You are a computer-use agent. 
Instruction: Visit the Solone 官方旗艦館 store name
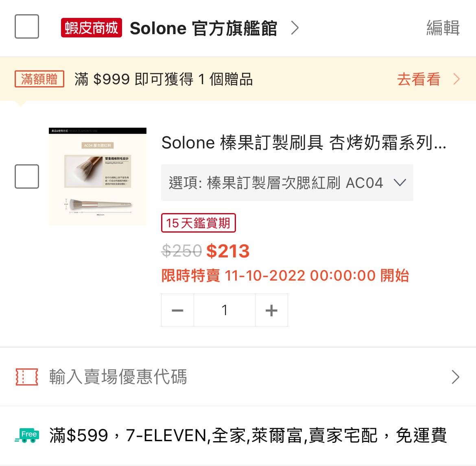coord(203,28)
